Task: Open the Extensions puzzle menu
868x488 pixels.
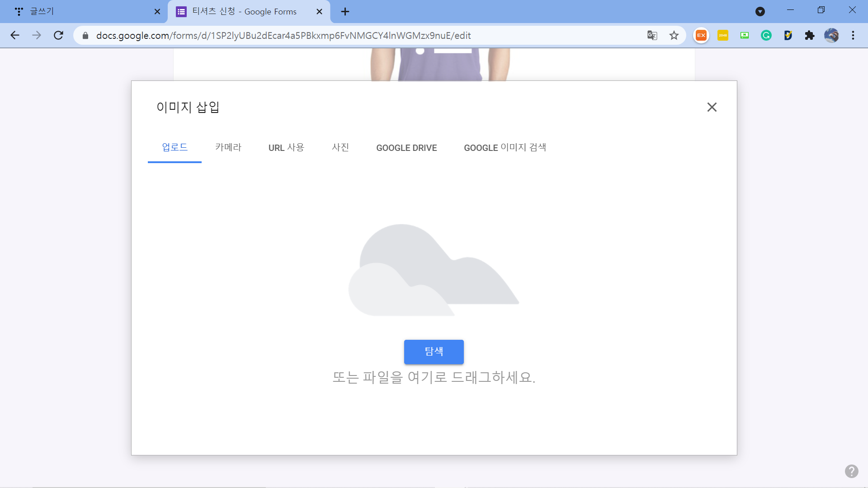Action: tap(810, 35)
